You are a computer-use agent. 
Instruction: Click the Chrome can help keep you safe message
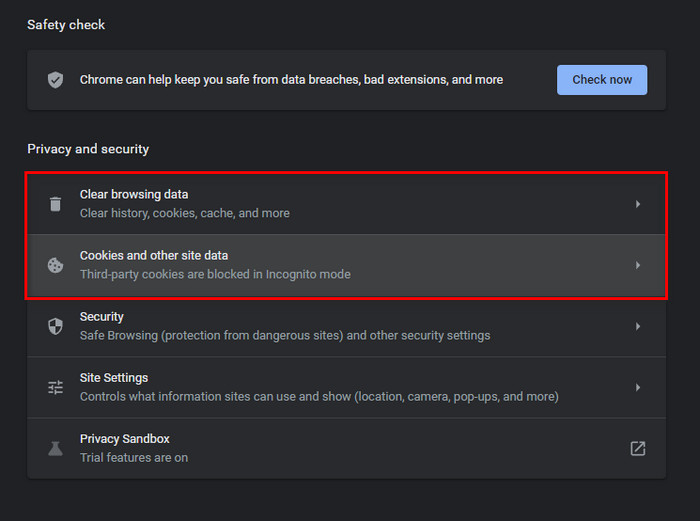pyautogui.click(x=292, y=80)
